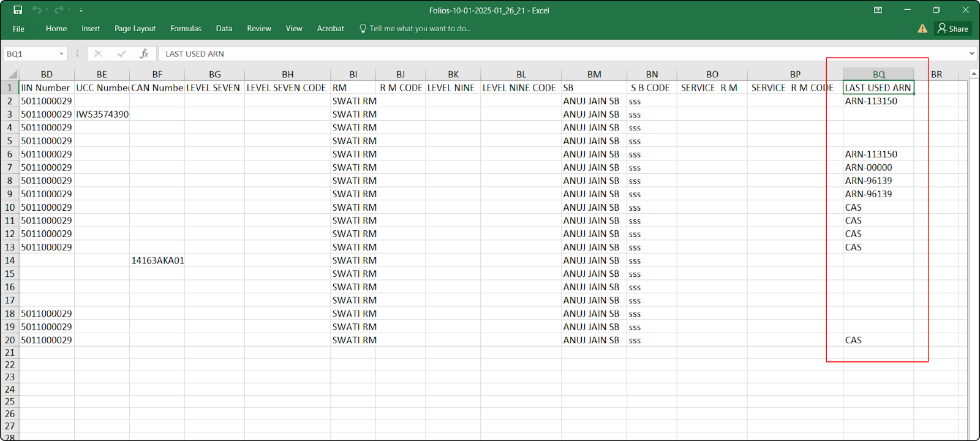Click the CAS cell in row 20
Screen dimensions: 980x441
click(x=878, y=340)
